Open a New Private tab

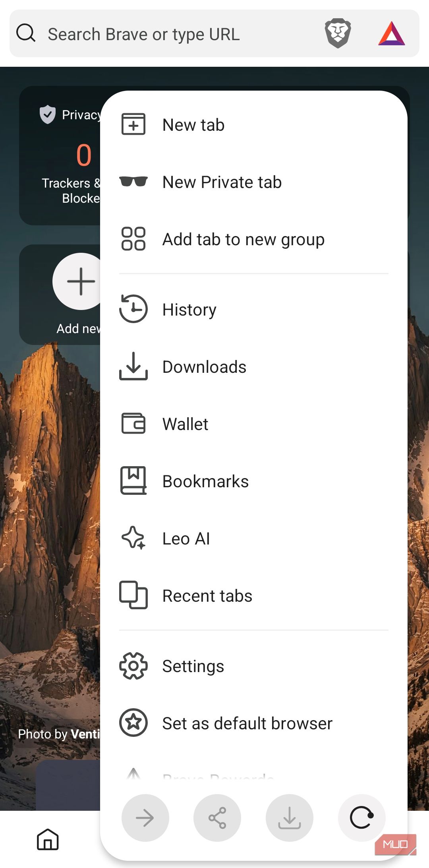[222, 182]
